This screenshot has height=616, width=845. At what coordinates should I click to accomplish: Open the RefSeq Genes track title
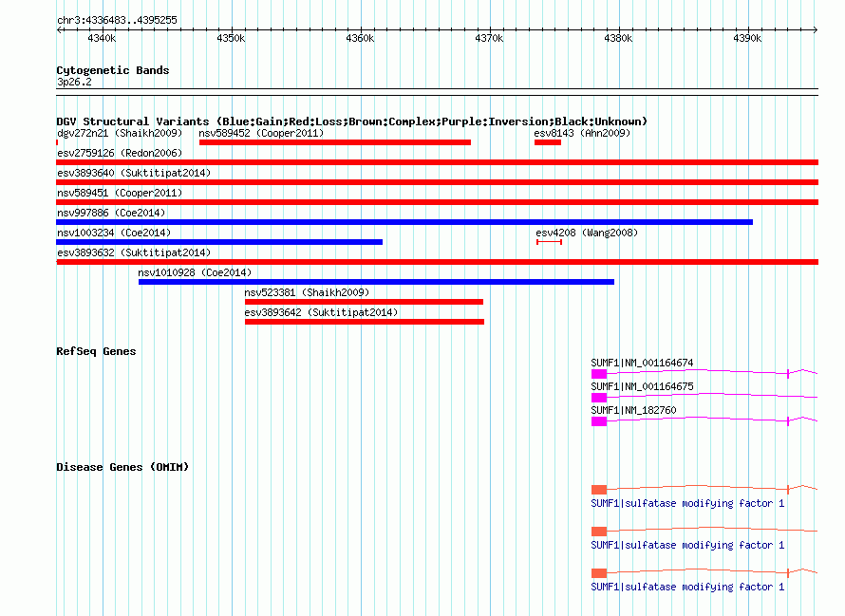[x=96, y=351]
